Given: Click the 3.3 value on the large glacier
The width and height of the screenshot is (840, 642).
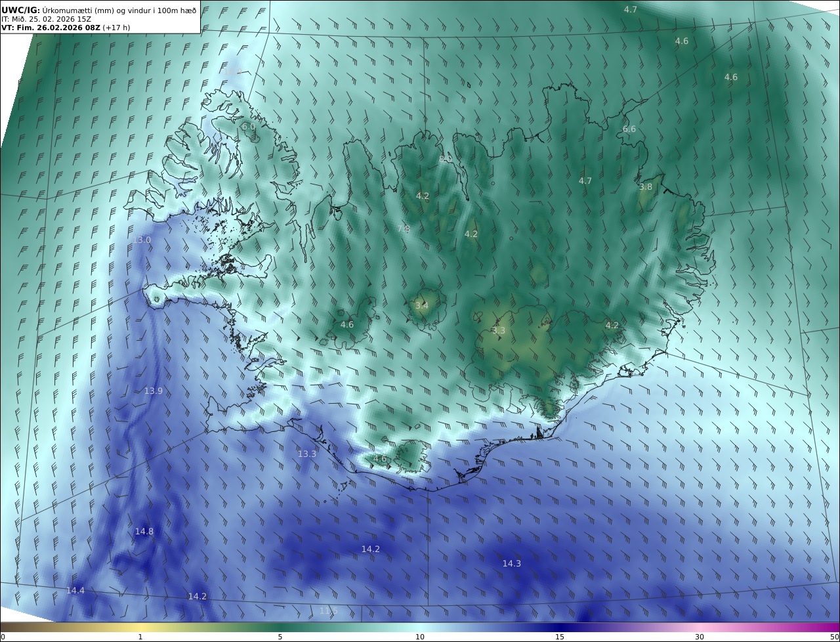Looking at the screenshot, I should click(499, 330).
